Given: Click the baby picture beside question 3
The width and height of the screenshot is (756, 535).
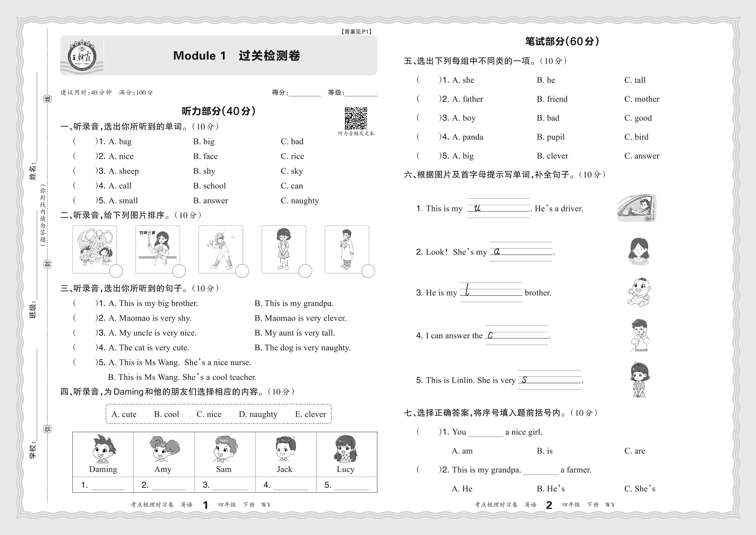Looking at the screenshot, I should tap(638, 292).
